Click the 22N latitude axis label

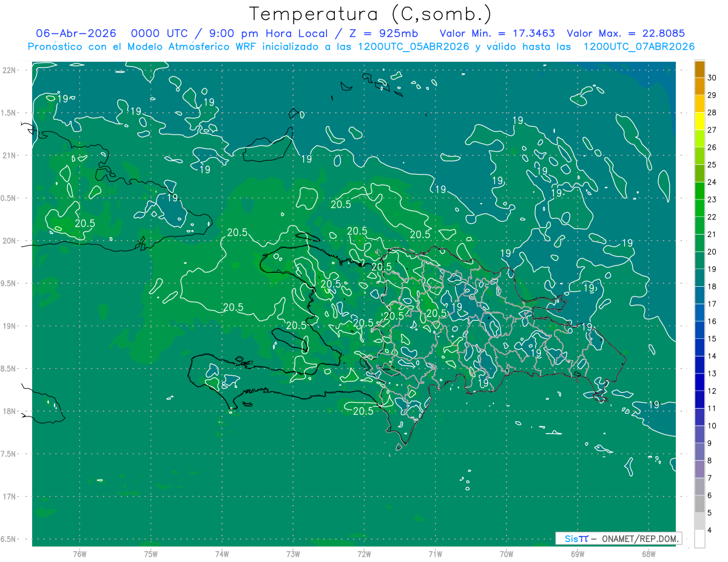click(10, 70)
